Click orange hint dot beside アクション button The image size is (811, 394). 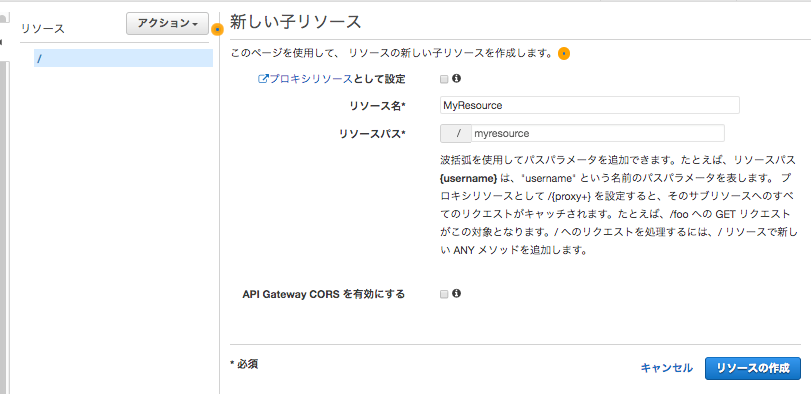(218, 30)
